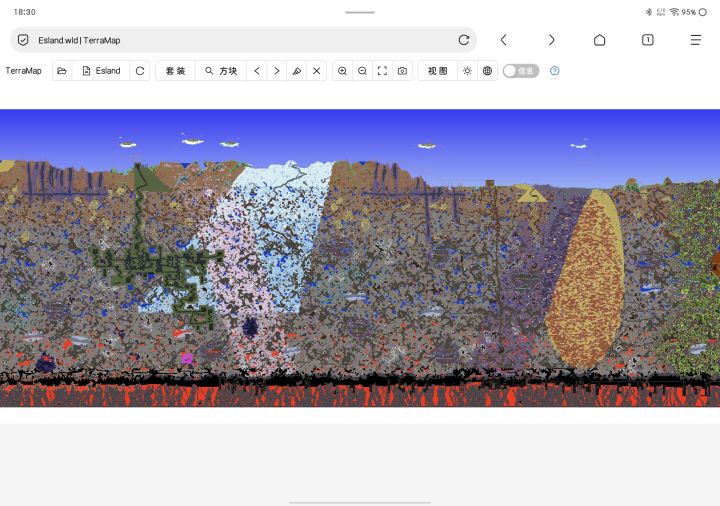Toggle the lighting sun icon

pos(467,71)
